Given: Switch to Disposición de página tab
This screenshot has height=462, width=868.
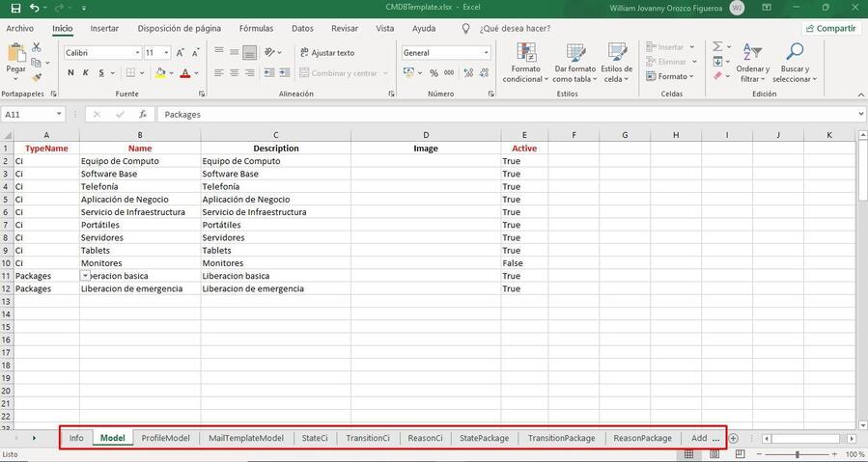Looking at the screenshot, I should pos(180,28).
